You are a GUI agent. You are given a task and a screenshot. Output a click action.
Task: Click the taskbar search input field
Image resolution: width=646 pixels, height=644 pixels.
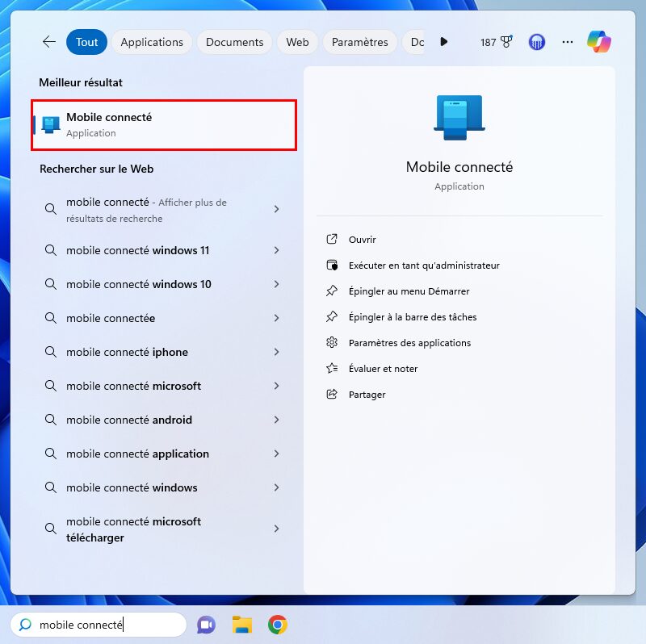click(x=98, y=625)
